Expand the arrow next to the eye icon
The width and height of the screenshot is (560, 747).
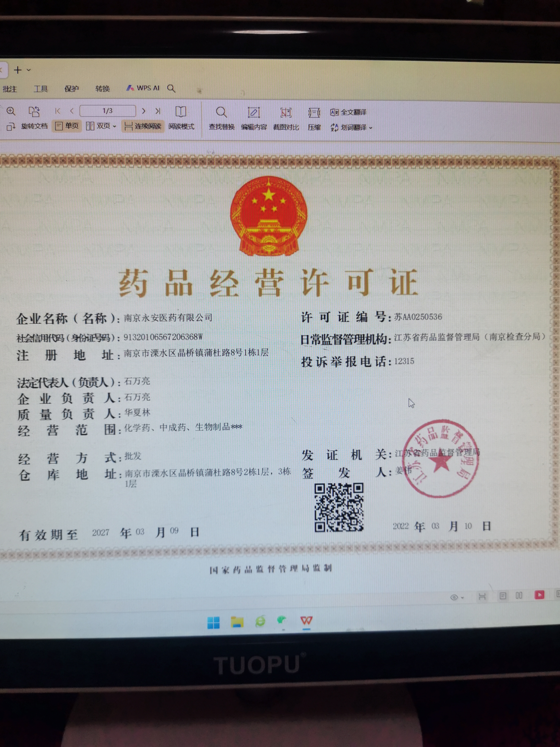click(x=462, y=598)
